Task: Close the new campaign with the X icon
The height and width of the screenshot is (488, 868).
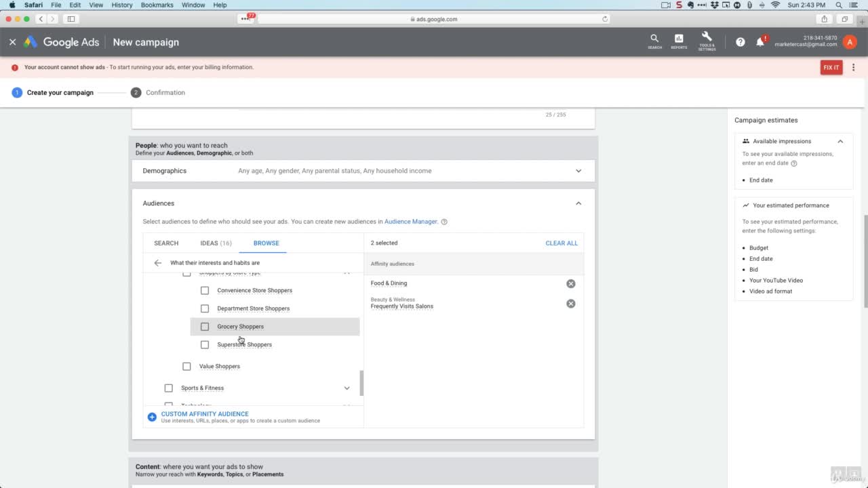Action: pyautogui.click(x=12, y=42)
